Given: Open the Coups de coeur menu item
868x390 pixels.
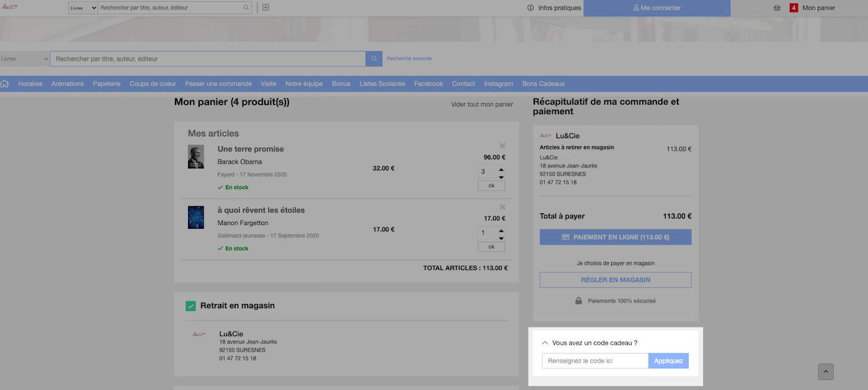Looking at the screenshot, I should [153, 84].
